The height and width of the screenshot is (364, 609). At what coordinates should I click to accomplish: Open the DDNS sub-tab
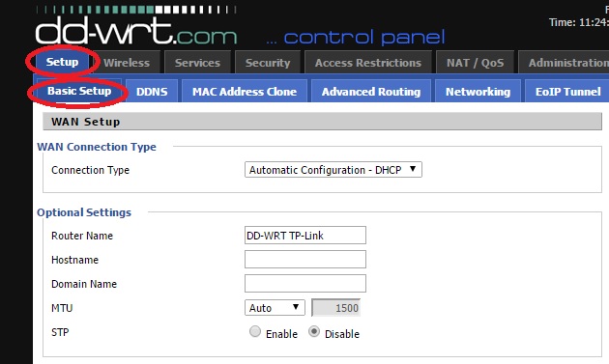tap(152, 92)
